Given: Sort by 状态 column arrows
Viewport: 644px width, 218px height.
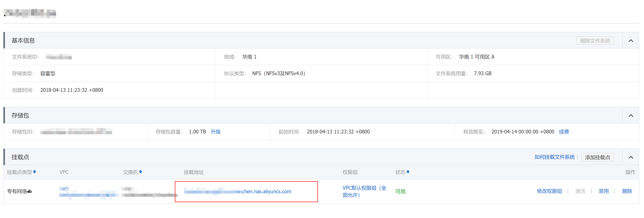Looking at the screenshot, I should tap(408, 172).
